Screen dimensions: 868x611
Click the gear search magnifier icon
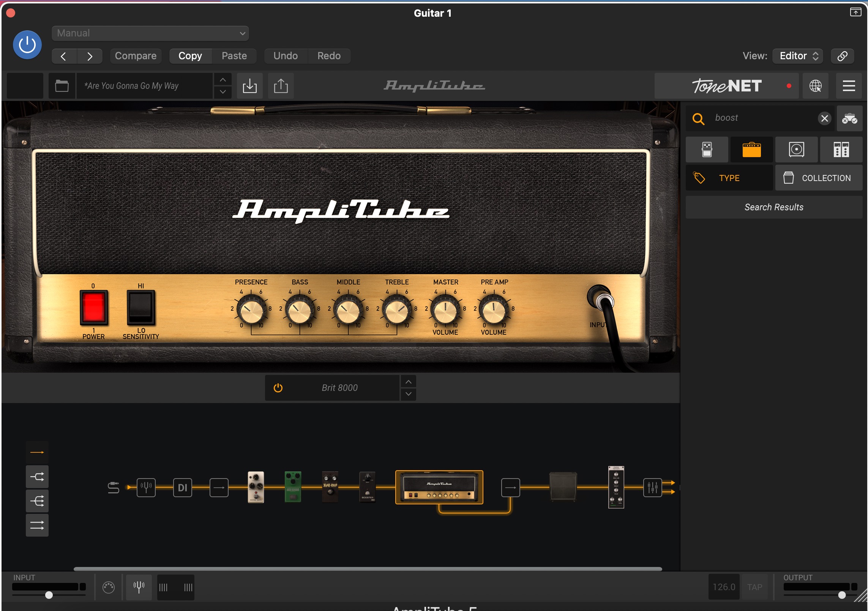pyautogui.click(x=698, y=119)
